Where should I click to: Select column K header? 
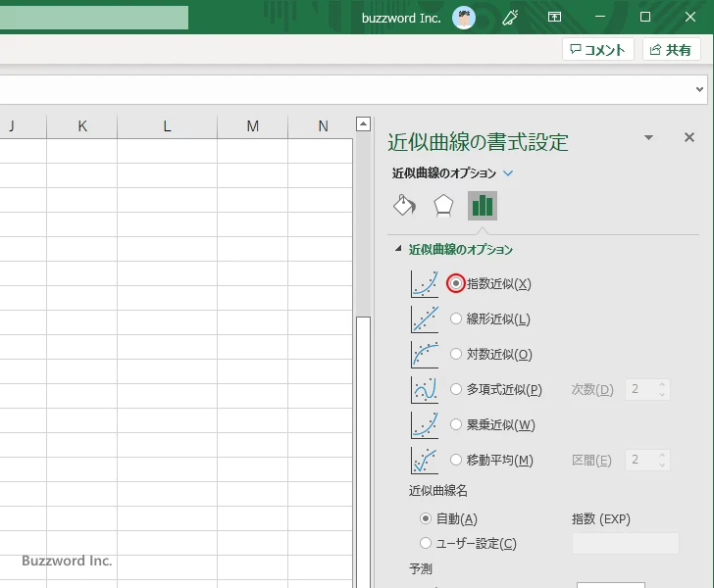pyautogui.click(x=82, y=126)
